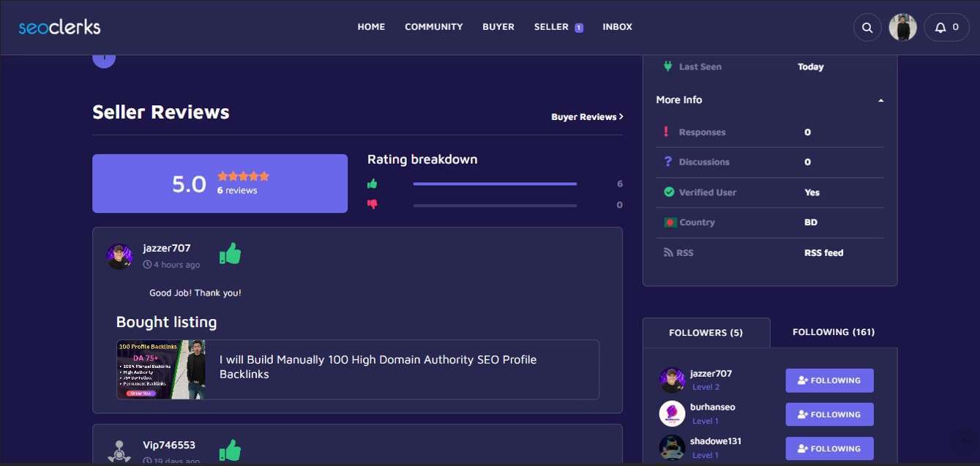980x466 pixels.
Task: Click the green thumbs-up in rating breakdown
Action: coord(373,184)
